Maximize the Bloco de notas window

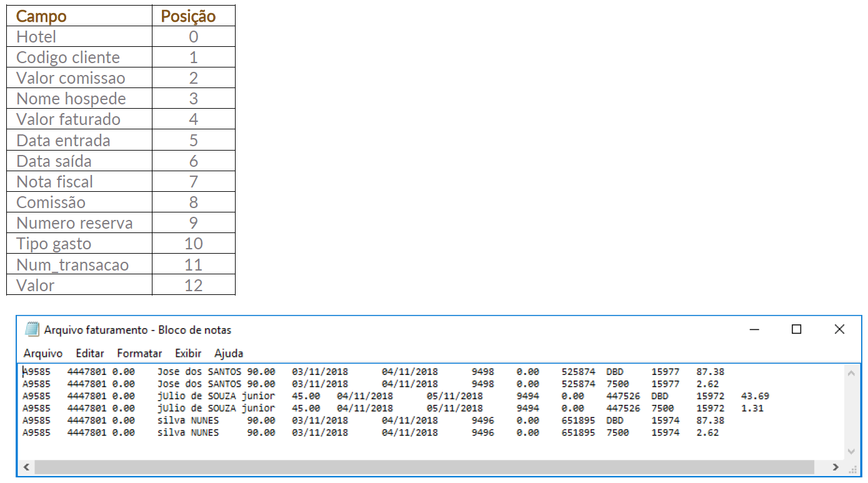[x=796, y=329]
